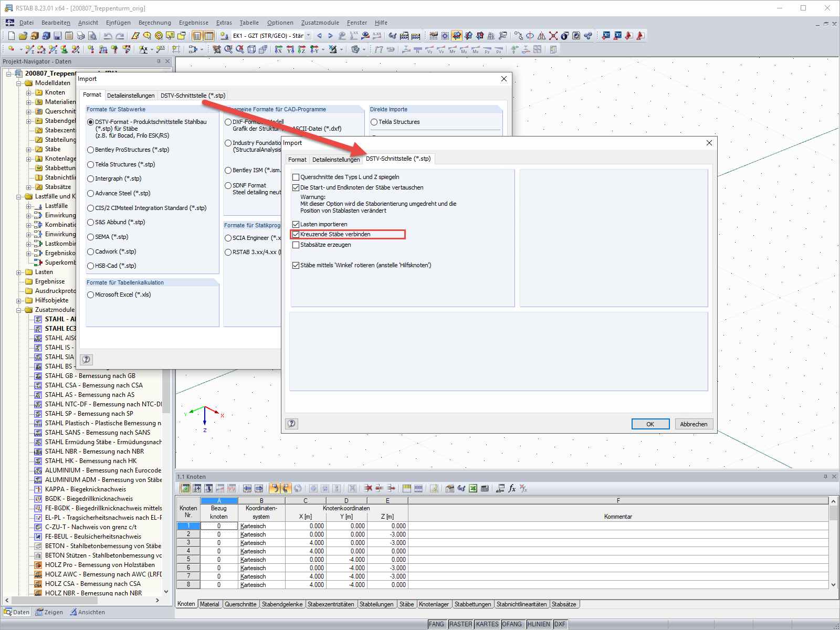The height and width of the screenshot is (630, 840).
Task: Expand the Materialien tree node
Action: (x=29, y=102)
